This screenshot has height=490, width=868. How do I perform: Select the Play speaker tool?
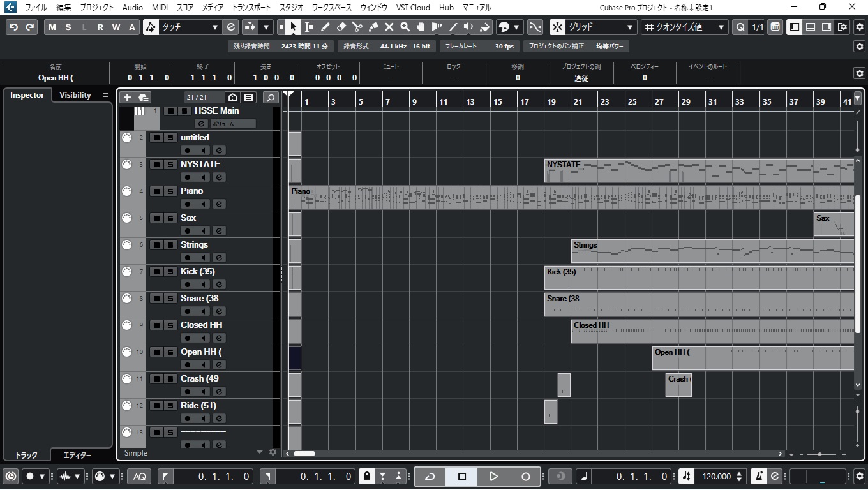[x=468, y=27]
